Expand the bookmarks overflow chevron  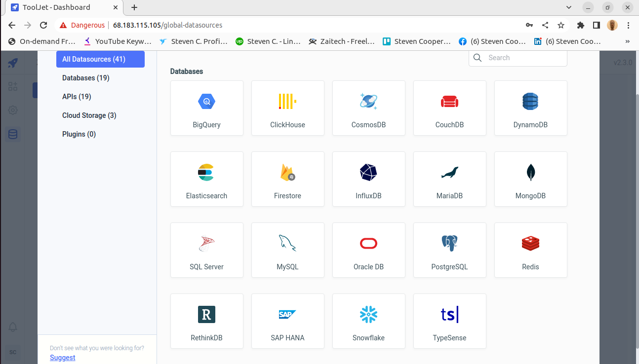628,41
